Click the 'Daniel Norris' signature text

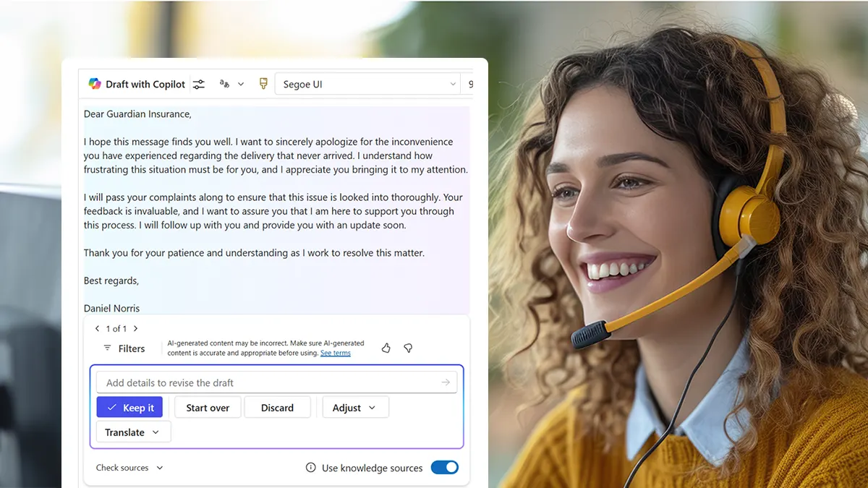112,308
